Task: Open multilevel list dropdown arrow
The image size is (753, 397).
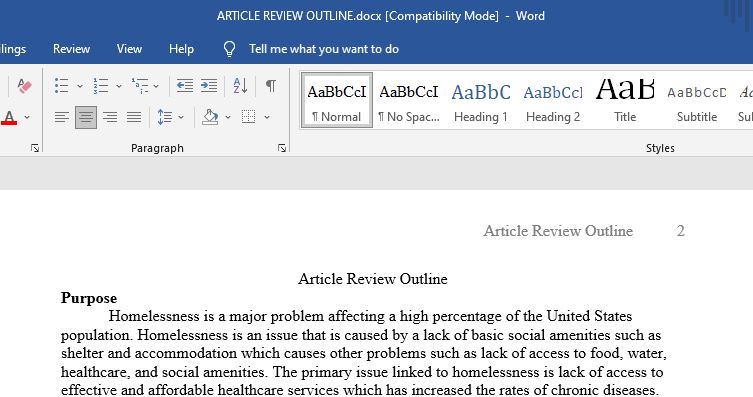Action: pos(156,86)
